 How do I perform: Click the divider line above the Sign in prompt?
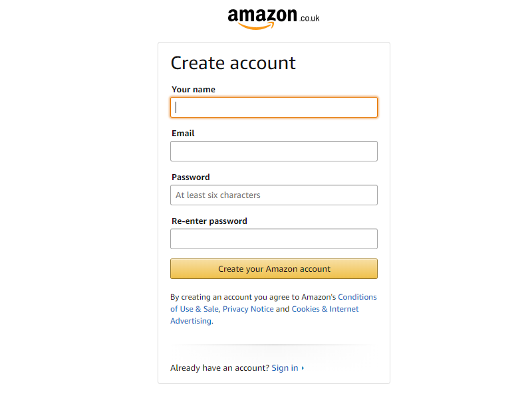pyautogui.click(x=274, y=345)
